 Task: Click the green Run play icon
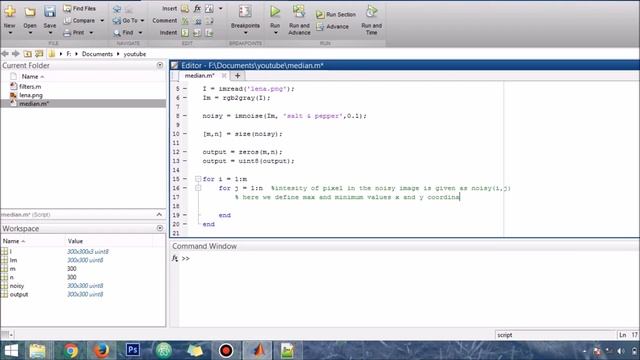pos(275,11)
